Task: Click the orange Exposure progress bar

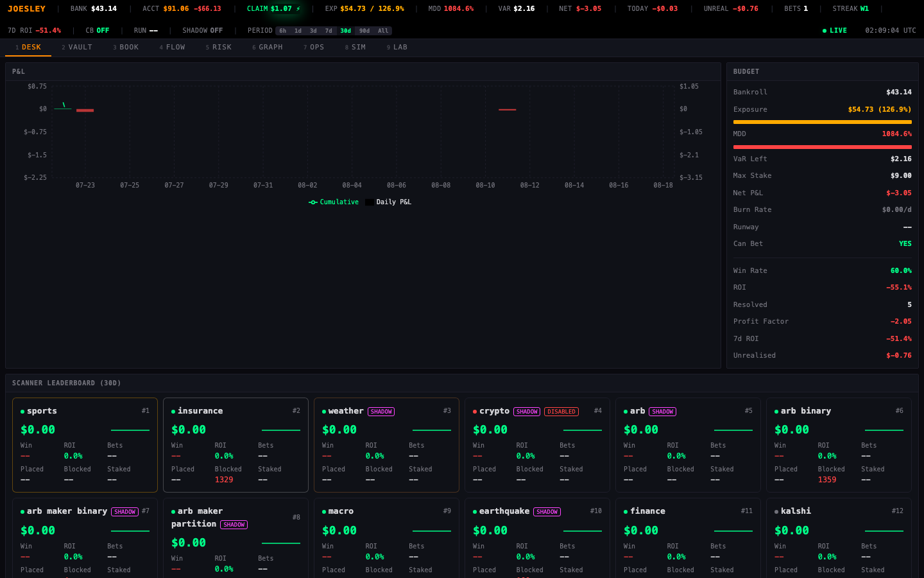Action: tap(822, 122)
